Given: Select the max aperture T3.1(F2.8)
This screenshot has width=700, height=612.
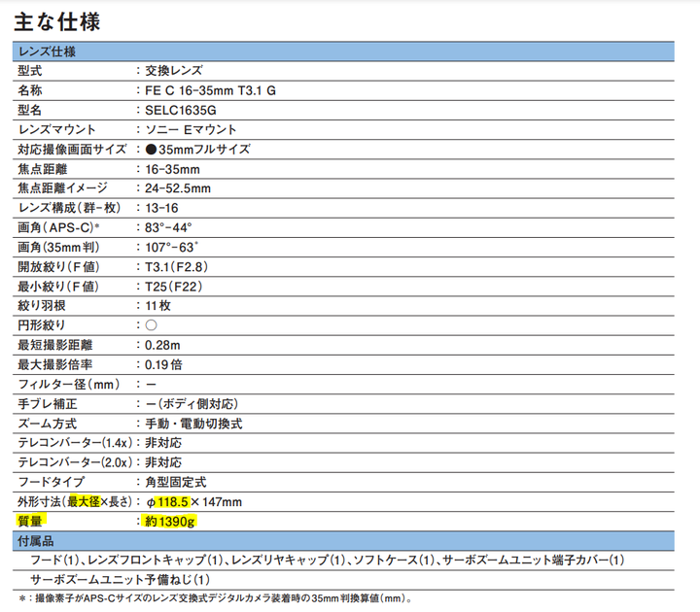Looking at the screenshot, I should point(176,267).
